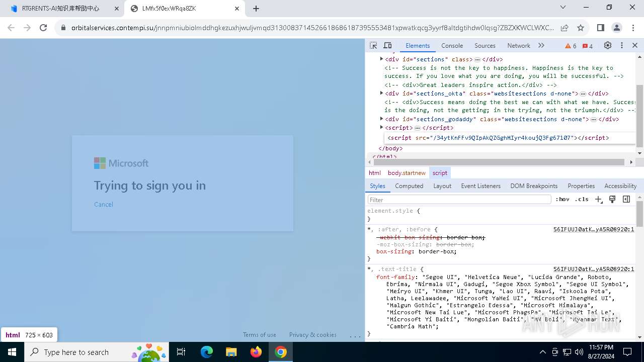Open the first 56IFUUJ0atK stylesheet source link

594,229
